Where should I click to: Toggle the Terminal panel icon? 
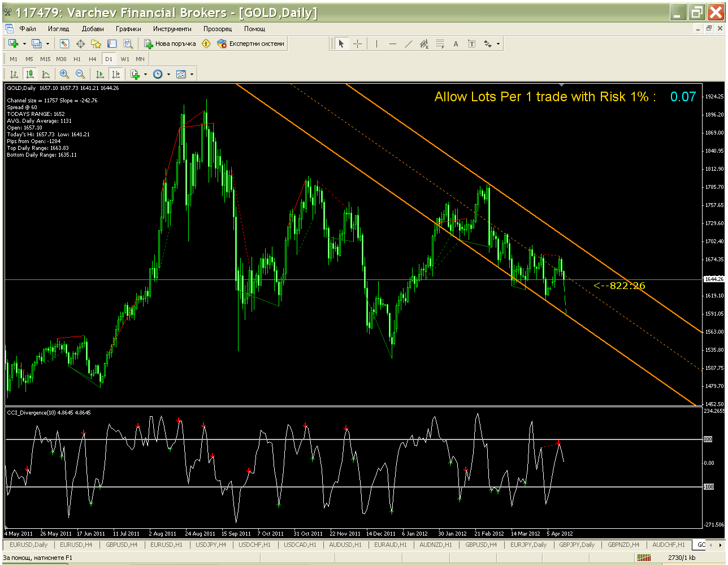[112, 44]
